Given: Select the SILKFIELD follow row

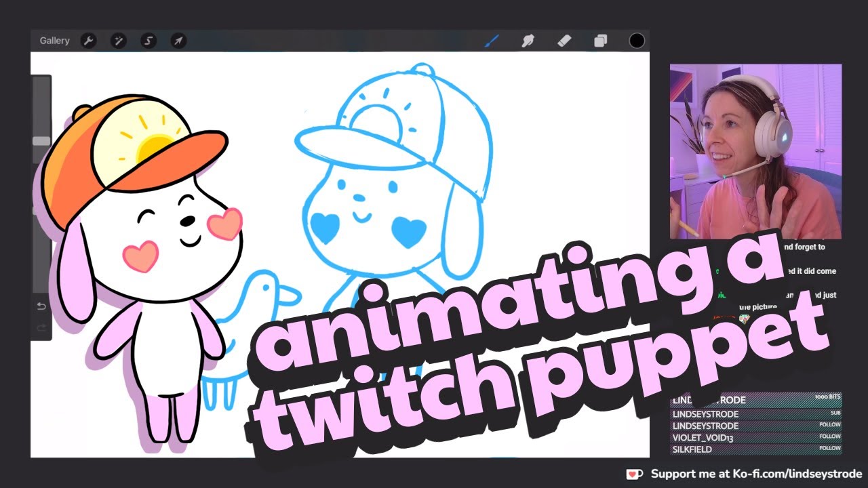Looking at the screenshot, I should (755, 449).
